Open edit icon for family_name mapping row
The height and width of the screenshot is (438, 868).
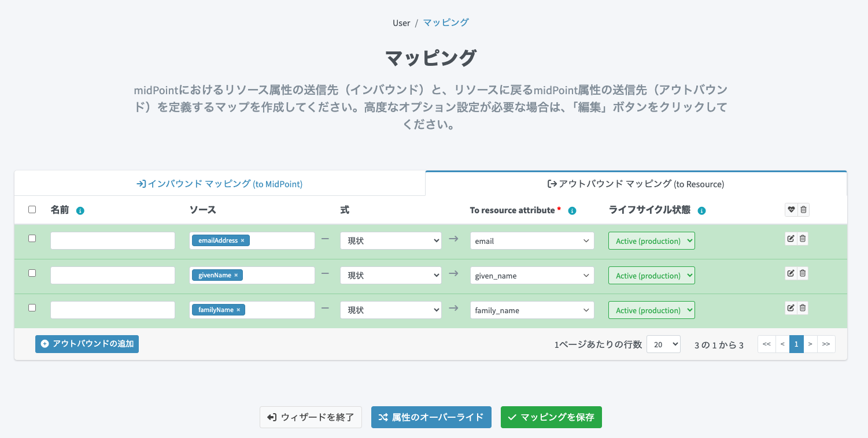(791, 308)
